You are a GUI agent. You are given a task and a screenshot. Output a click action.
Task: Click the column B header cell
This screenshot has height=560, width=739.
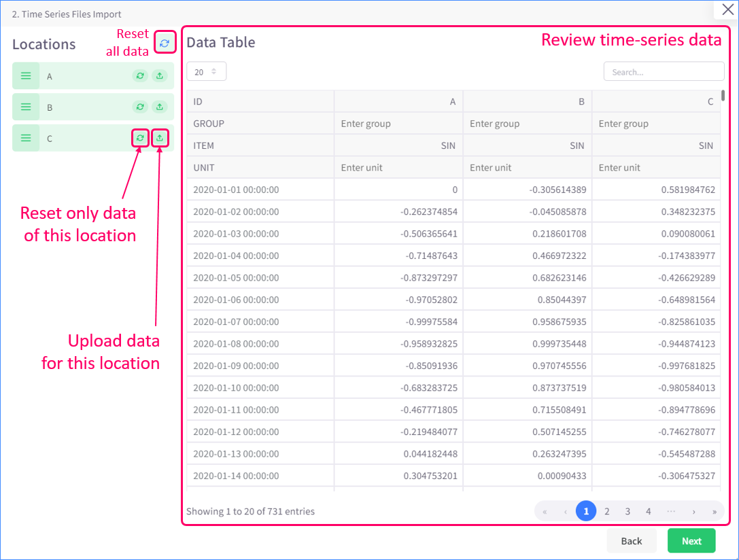[528, 101]
